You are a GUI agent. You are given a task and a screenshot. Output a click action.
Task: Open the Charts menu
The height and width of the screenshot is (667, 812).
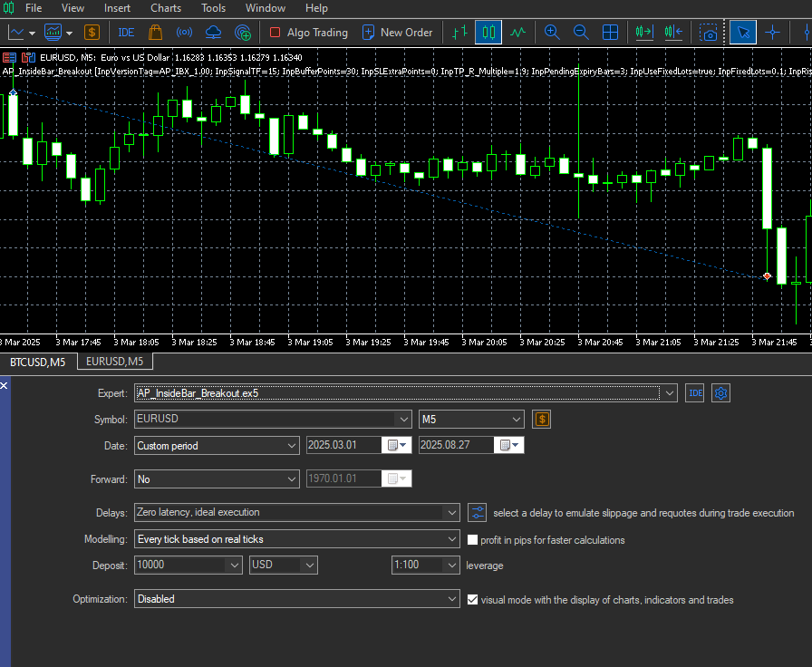[166, 8]
